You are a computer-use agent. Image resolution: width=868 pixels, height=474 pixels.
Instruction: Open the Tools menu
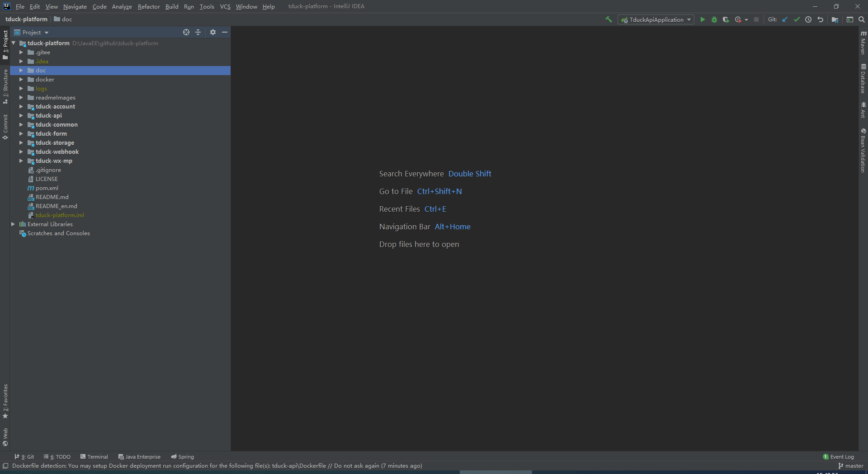click(x=207, y=6)
